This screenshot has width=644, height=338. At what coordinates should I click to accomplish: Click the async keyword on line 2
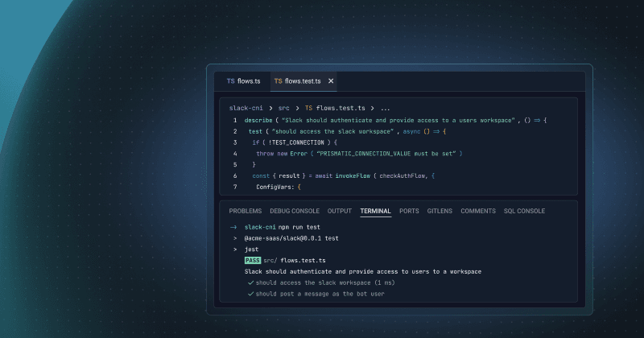(411, 131)
